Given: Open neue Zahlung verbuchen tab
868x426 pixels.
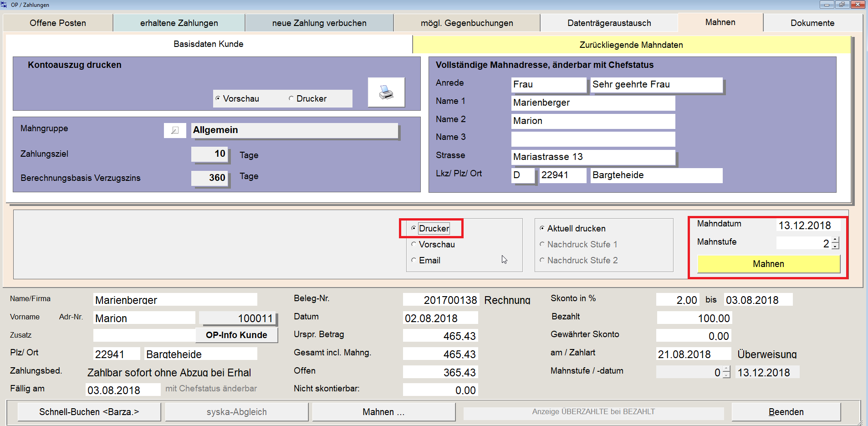Looking at the screenshot, I should 319,23.
